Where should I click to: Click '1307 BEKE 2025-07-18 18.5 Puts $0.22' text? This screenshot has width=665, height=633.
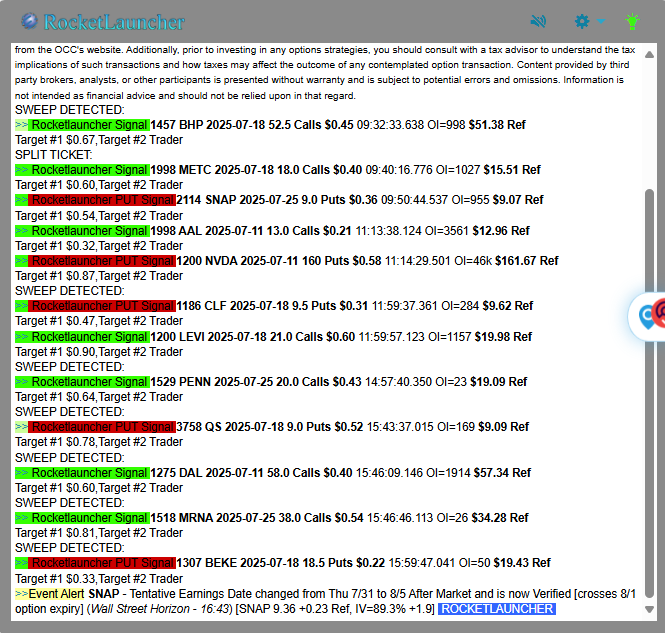coord(281,563)
